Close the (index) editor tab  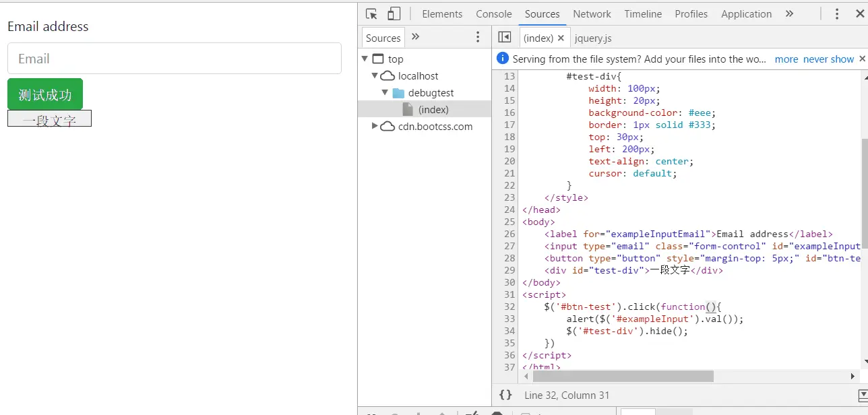[561, 38]
